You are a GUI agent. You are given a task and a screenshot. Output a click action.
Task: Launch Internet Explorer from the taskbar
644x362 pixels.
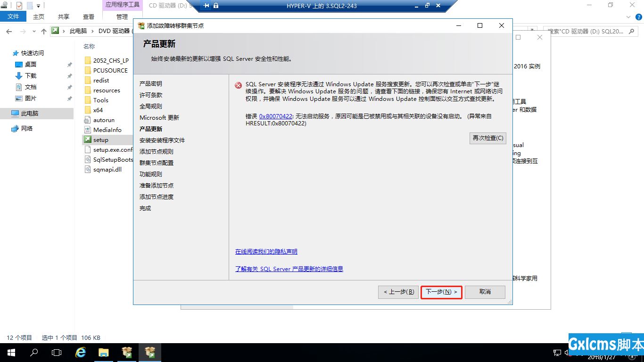point(81,353)
